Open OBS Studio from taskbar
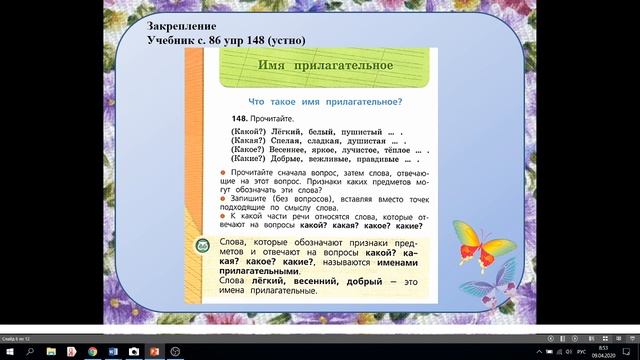This screenshot has width=640, height=360. (175, 352)
